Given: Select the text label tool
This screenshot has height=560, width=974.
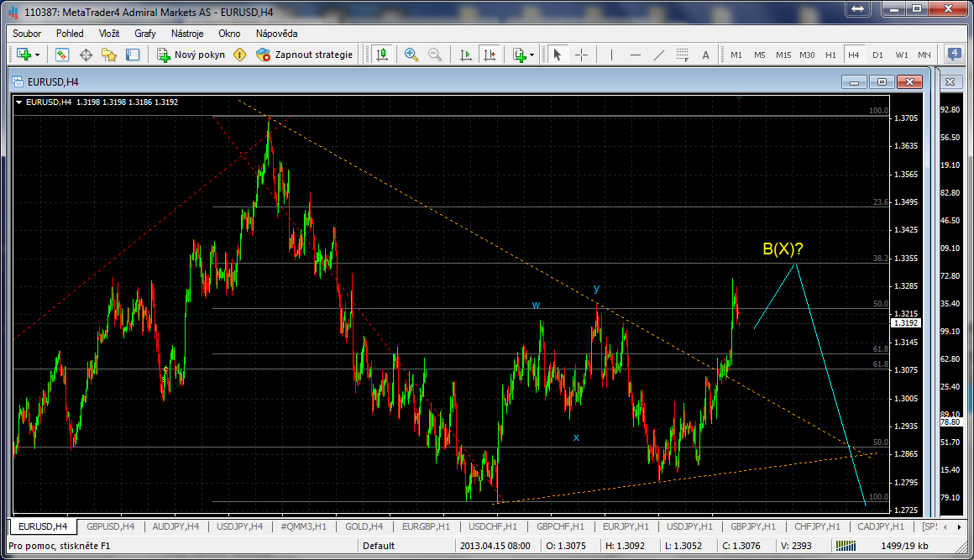Looking at the screenshot, I should 705,55.
